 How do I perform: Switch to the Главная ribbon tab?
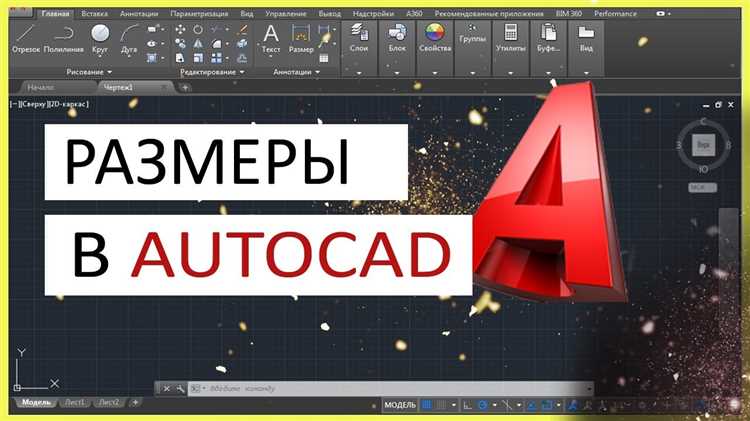pyautogui.click(x=55, y=14)
